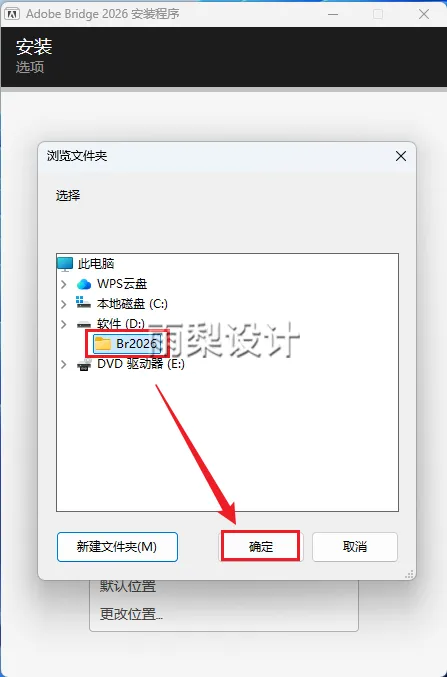
Task: Select the 此电脑 computer icon
Action: pos(65,263)
